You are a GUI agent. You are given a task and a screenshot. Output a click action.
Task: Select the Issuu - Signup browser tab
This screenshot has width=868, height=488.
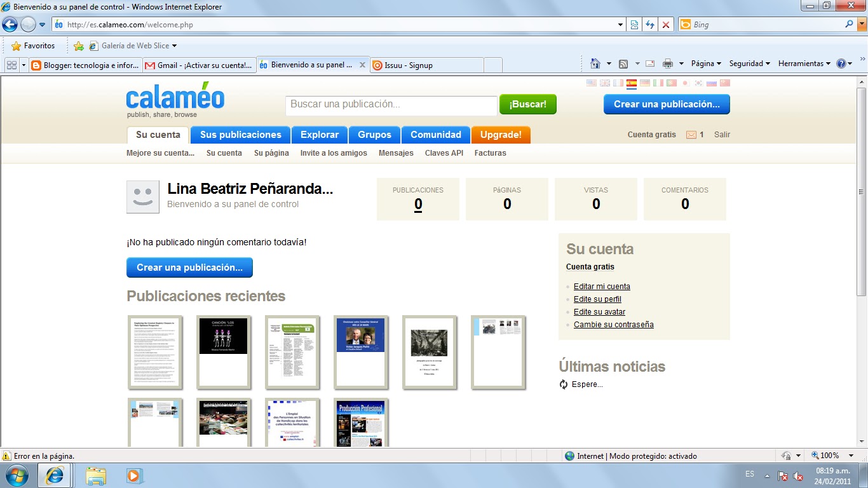pyautogui.click(x=420, y=64)
